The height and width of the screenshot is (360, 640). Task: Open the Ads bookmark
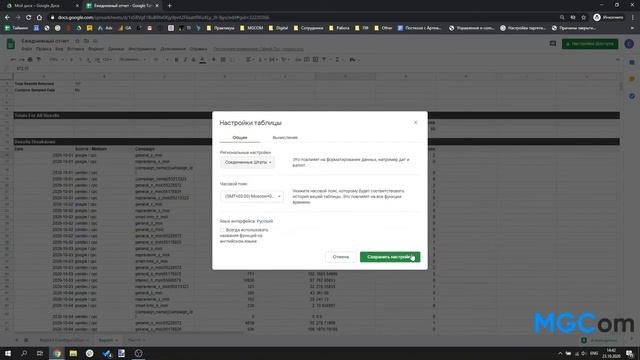(x=105, y=28)
